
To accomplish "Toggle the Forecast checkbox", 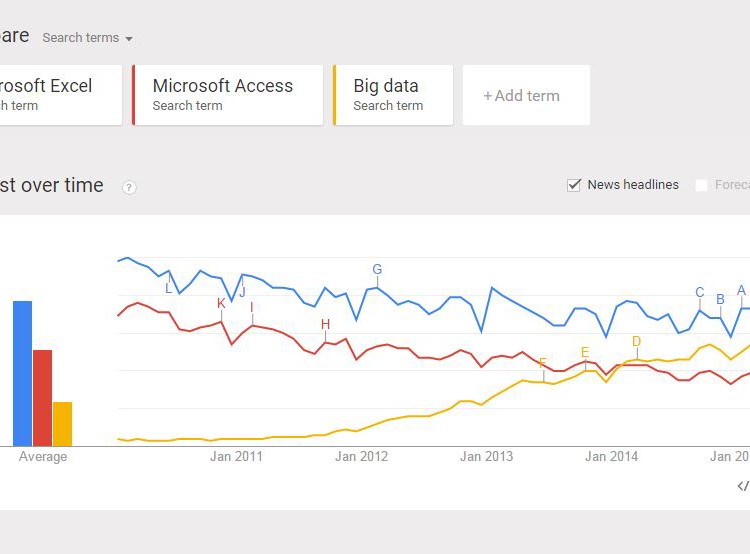I will [x=702, y=185].
